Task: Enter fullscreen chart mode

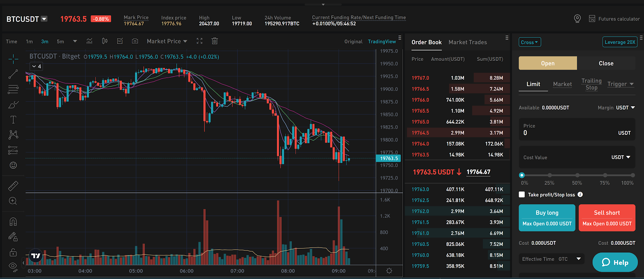Action: pyautogui.click(x=200, y=41)
